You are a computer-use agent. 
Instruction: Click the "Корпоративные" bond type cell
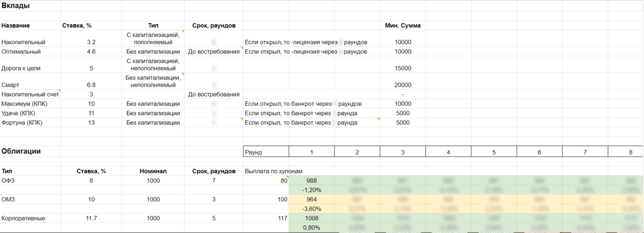tap(24, 219)
